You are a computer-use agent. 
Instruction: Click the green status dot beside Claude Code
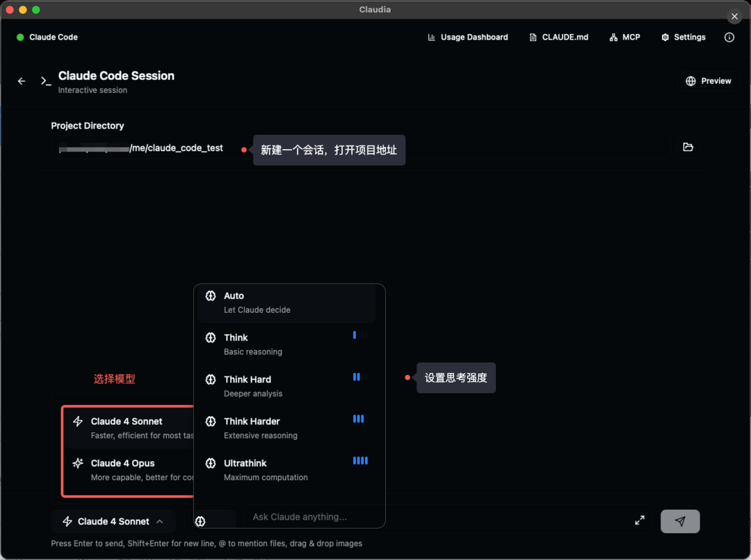[x=20, y=38]
